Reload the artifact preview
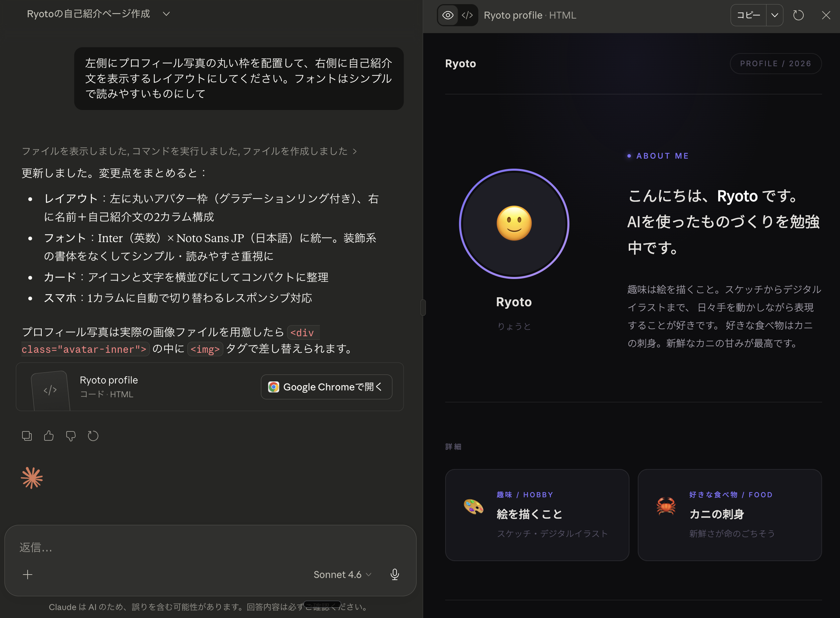The height and width of the screenshot is (618, 840). (x=798, y=15)
